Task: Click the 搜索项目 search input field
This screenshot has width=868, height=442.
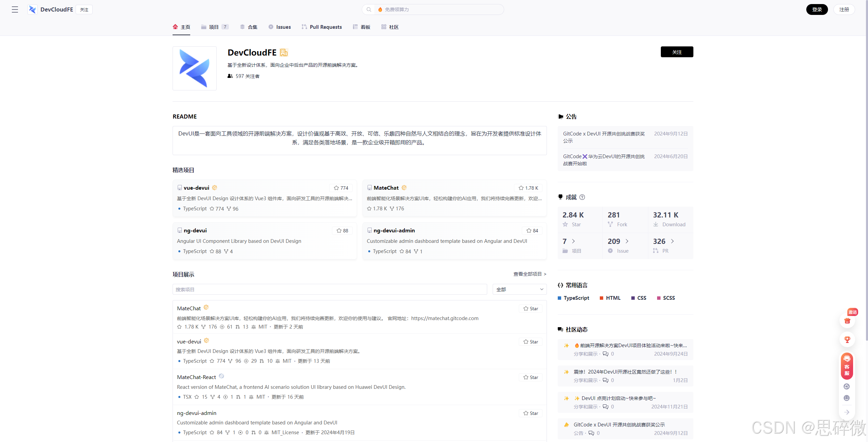Action: pos(330,289)
